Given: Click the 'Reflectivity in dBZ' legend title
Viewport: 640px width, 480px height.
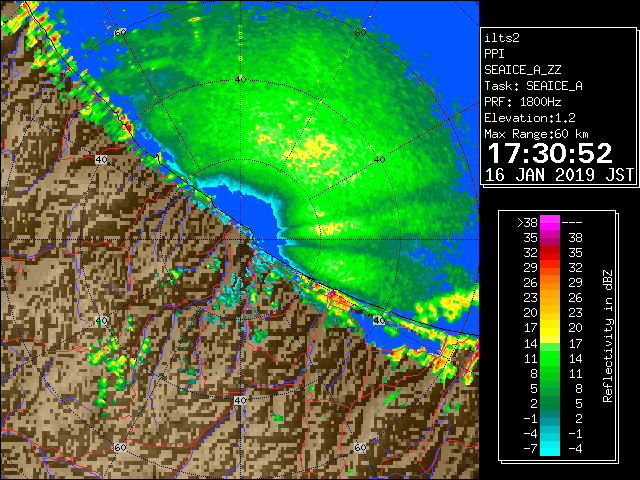Looking at the screenshot, I should click(x=607, y=336).
